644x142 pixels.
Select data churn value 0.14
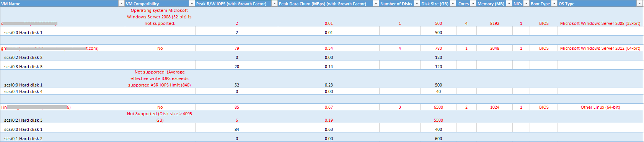(x=329, y=67)
